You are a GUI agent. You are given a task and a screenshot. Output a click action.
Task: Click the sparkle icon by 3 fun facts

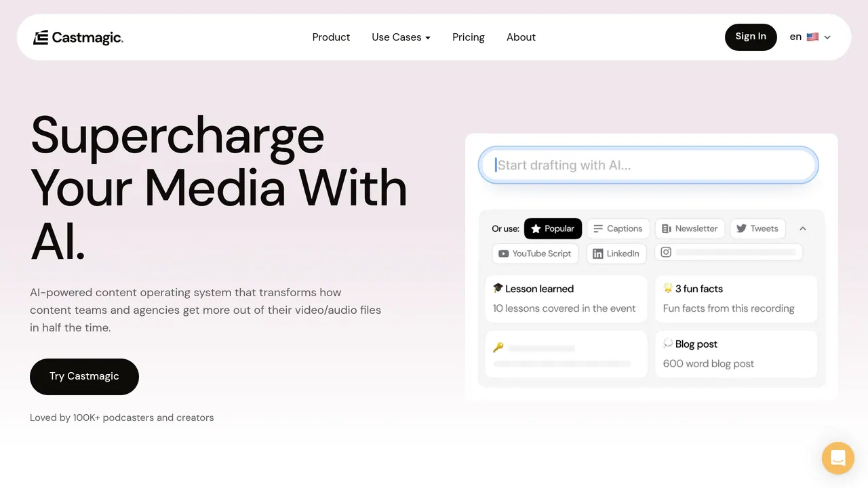pyautogui.click(x=668, y=288)
